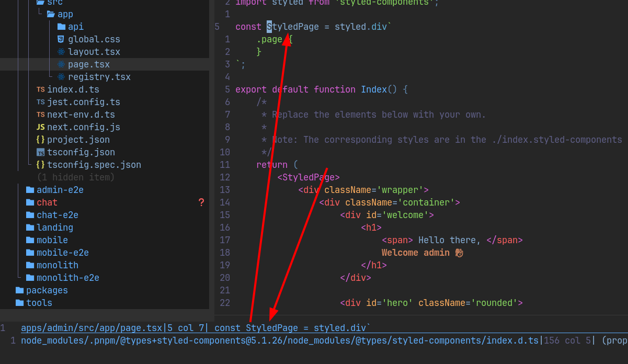Click the '.page' selector in styled template
This screenshot has height=364, width=628.
(x=269, y=39)
